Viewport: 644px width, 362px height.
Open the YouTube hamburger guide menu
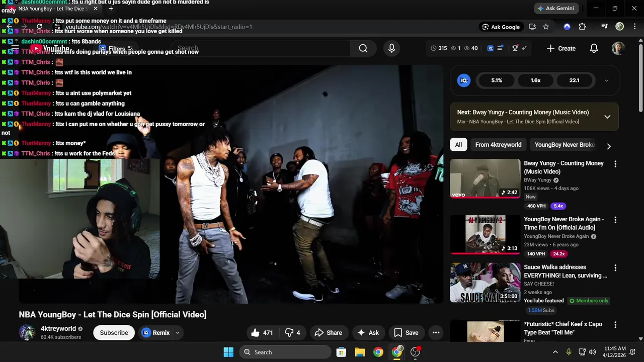click(15, 48)
